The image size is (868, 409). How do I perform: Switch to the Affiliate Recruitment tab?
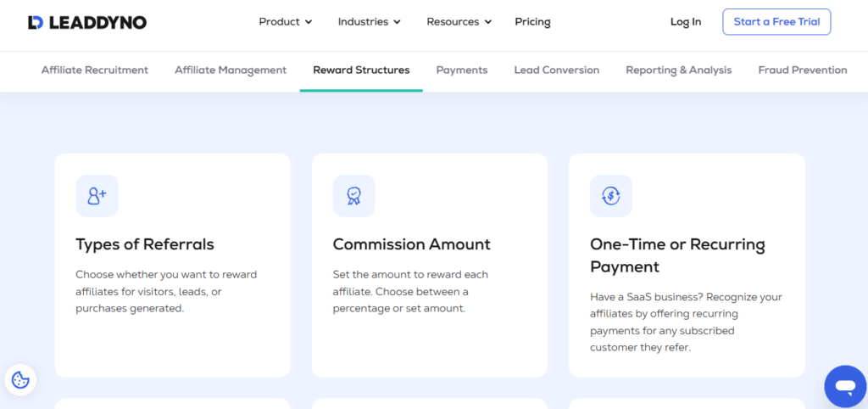click(95, 70)
